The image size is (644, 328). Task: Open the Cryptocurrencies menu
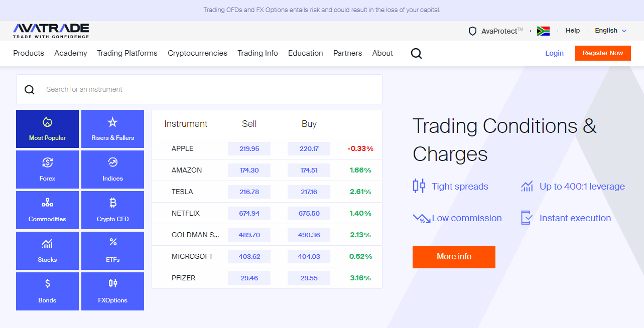[197, 53]
